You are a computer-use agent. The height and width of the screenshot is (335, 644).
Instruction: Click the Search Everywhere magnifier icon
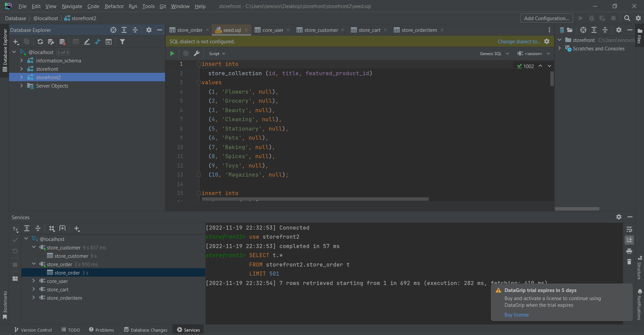627,18
